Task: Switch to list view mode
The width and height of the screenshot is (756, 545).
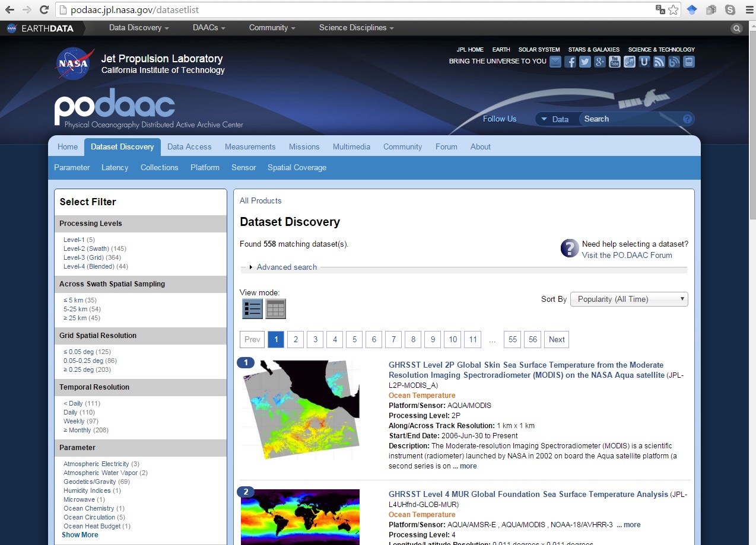Action: 252,308
